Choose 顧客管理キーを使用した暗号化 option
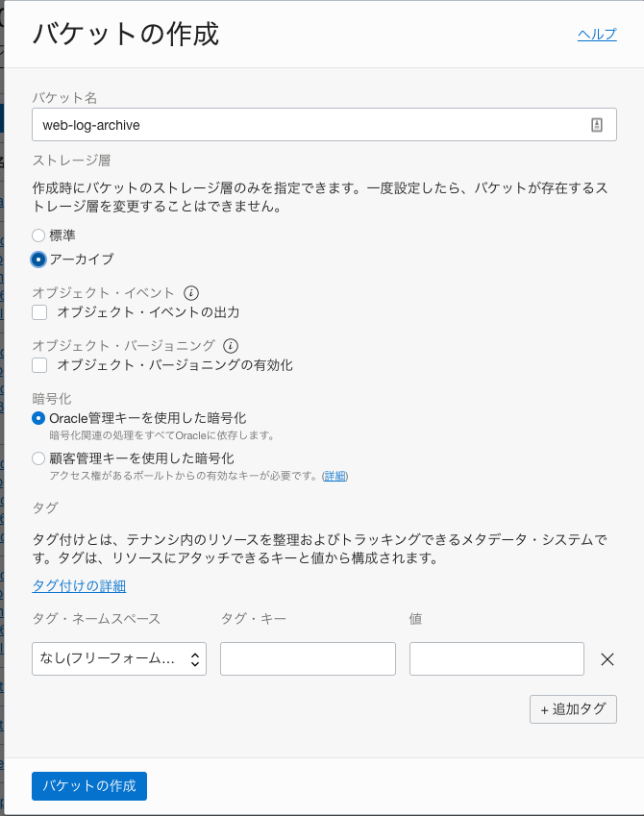 pyautogui.click(x=38, y=458)
